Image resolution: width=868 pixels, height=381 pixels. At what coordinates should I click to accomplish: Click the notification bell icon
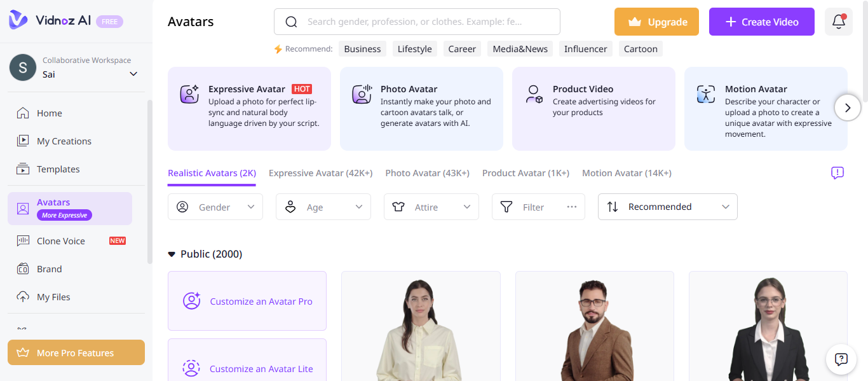coord(838,21)
